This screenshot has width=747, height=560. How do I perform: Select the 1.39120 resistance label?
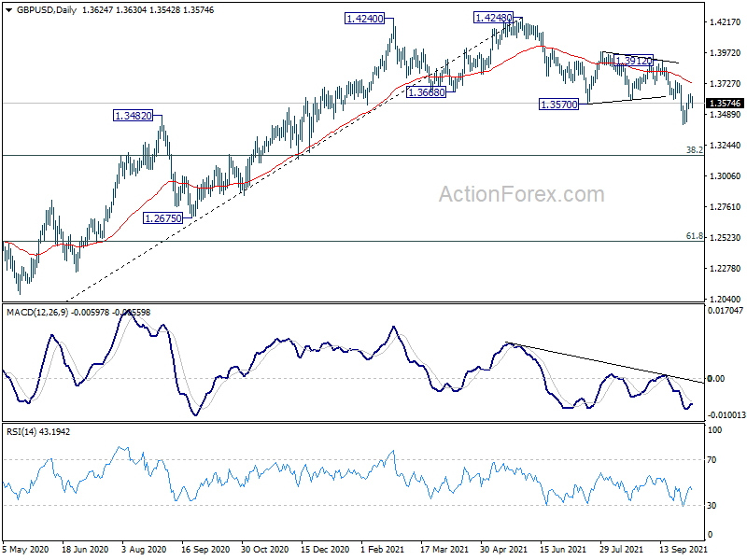pyautogui.click(x=634, y=61)
